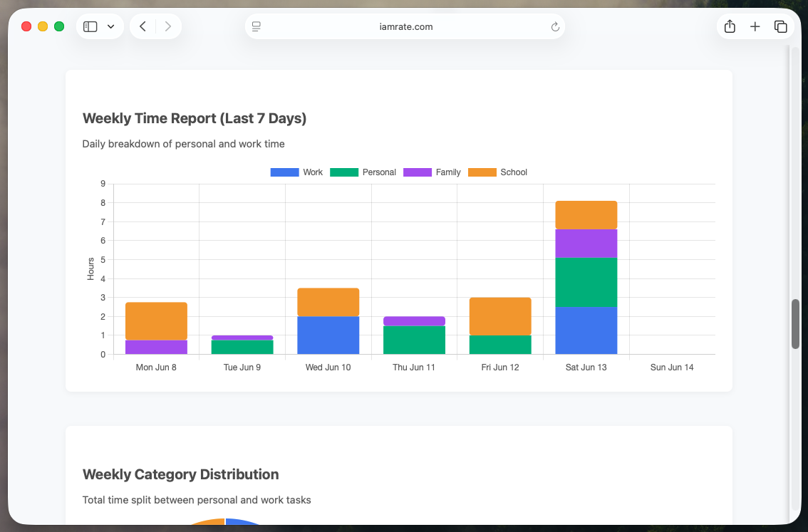Image resolution: width=808 pixels, height=532 pixels.
Task: Toggle the Family legend item
Action: pos(432,172)
